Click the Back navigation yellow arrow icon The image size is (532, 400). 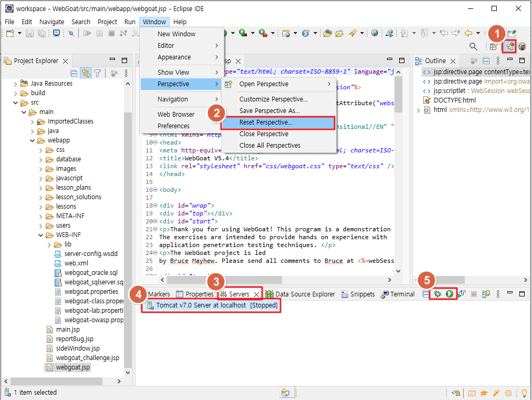click(468, 33)
